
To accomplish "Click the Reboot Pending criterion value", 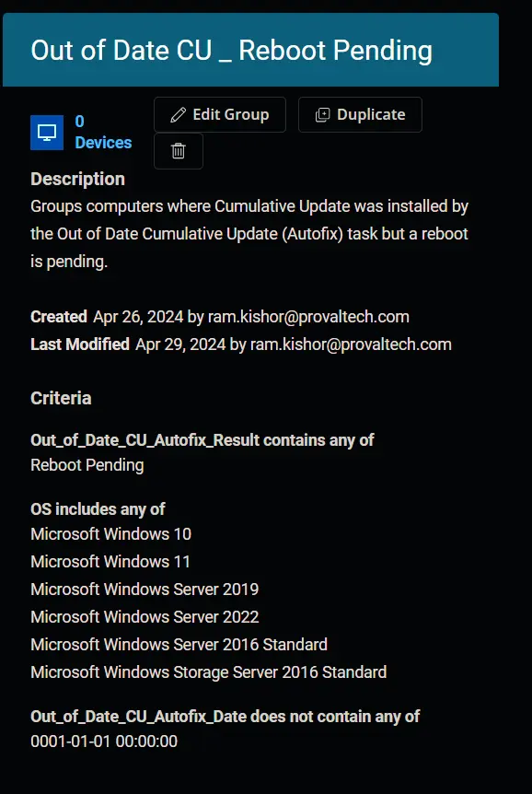I will coord(87,465).
